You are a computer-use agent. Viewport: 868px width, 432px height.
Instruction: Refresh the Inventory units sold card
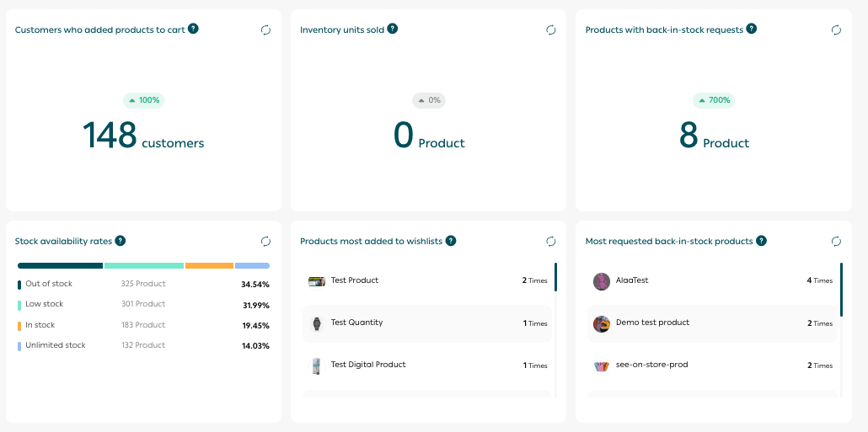click(x=551, y=29)
